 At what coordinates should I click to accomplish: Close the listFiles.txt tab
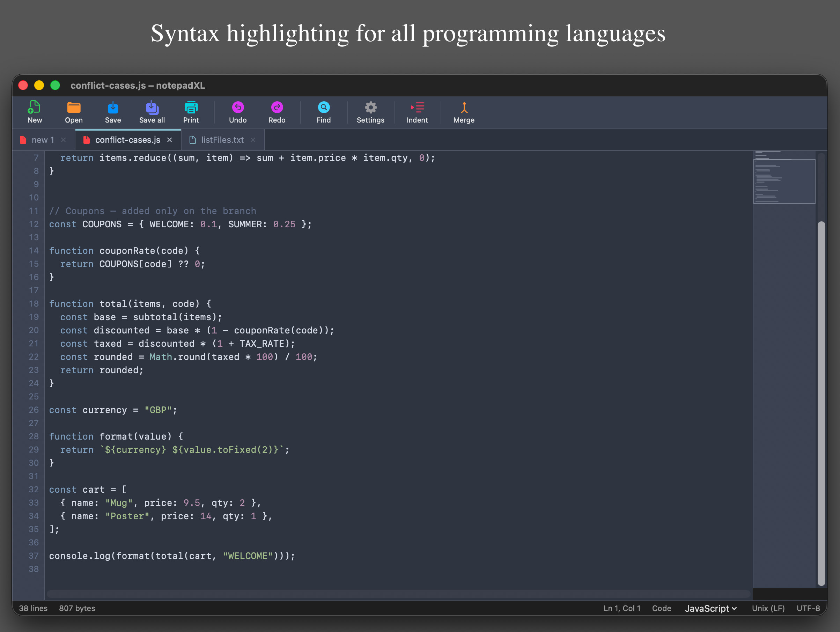click(x=253, y=140)
